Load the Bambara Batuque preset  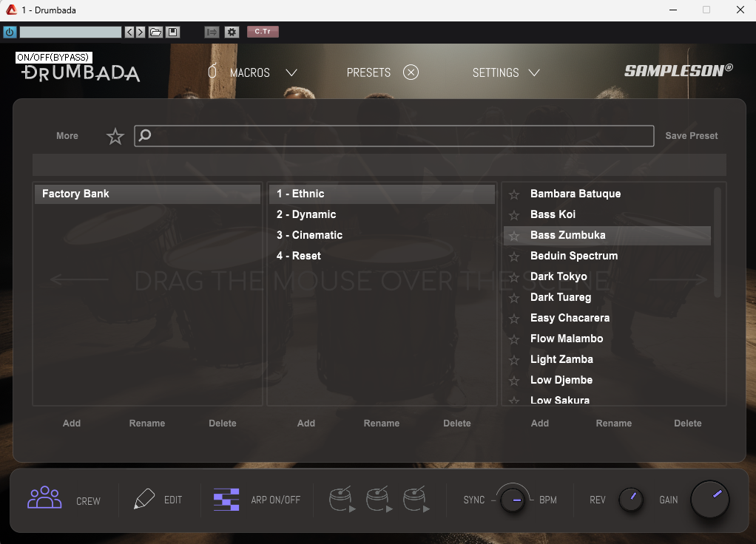[576, 194]
